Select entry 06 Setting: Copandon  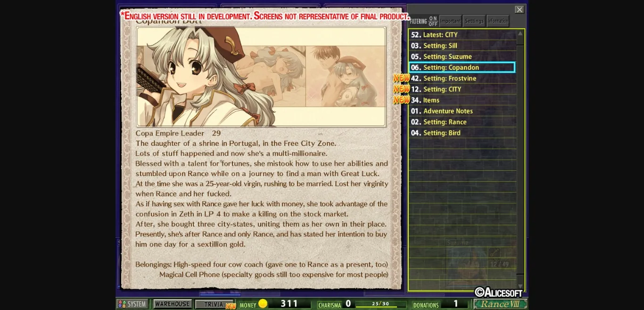click(462, 67)
